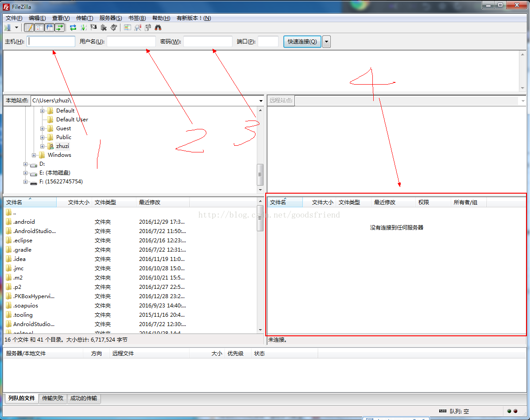Open the 查看(V) menu
The width and height of the screenshot is (530, 420).
point(61,18)
